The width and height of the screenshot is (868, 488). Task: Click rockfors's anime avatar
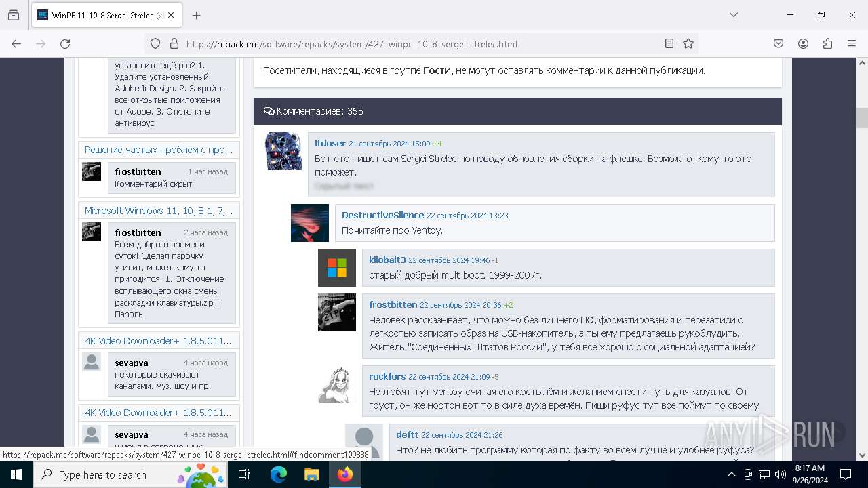337,384
